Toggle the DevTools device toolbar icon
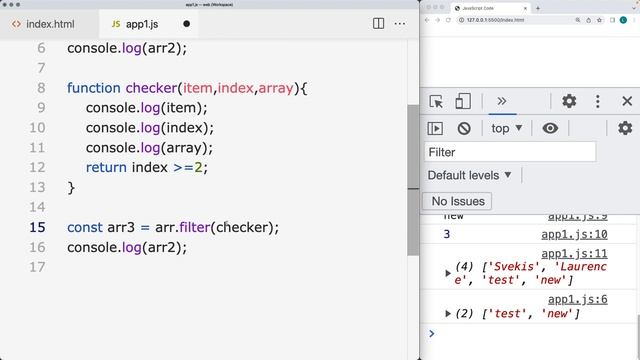This screenshot has height=360, width=640. tap(463, 101)
